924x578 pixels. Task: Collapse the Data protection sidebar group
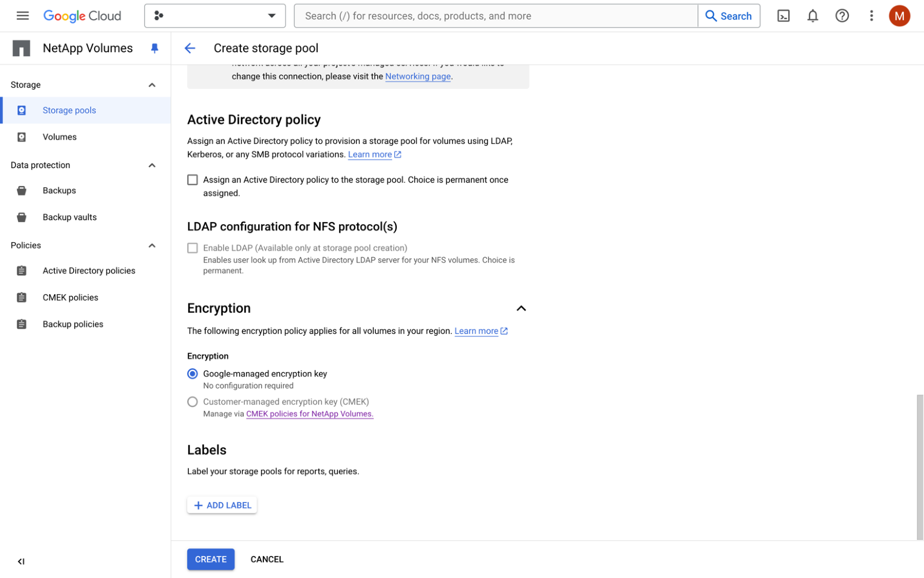coord(152,165)
